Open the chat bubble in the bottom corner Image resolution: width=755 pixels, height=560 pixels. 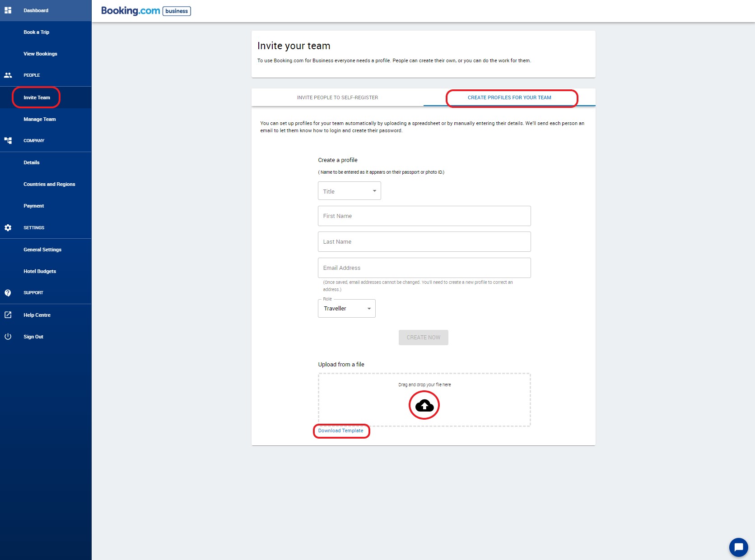pos(738,547)
